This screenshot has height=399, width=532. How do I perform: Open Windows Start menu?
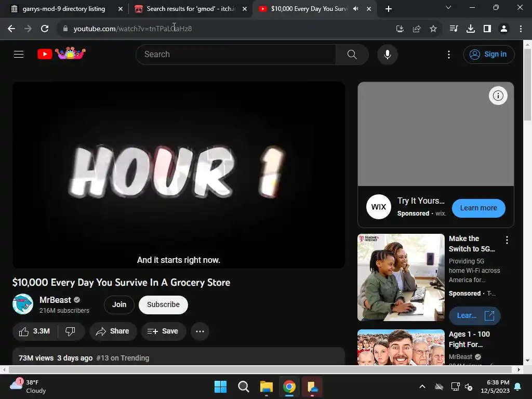coord(220,387)
